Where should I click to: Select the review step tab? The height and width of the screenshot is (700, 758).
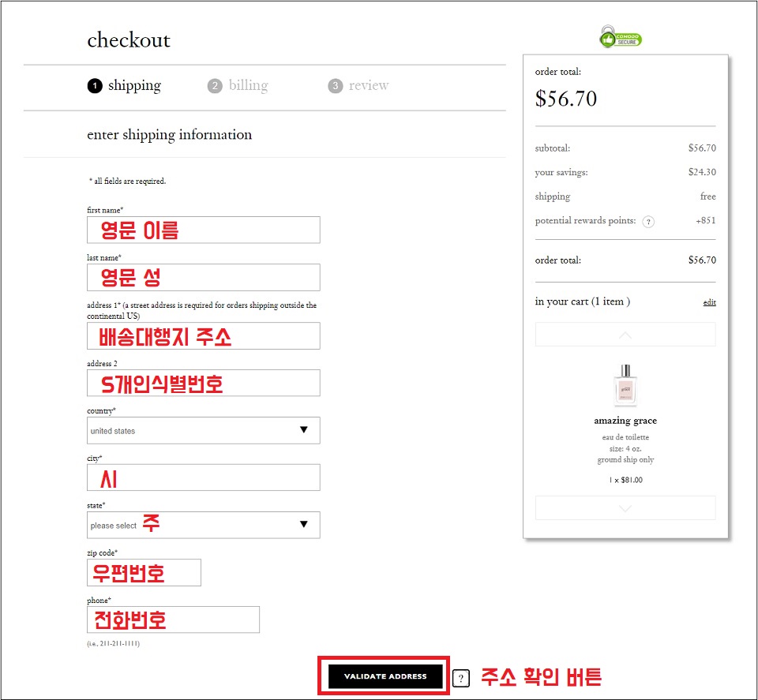358,85
